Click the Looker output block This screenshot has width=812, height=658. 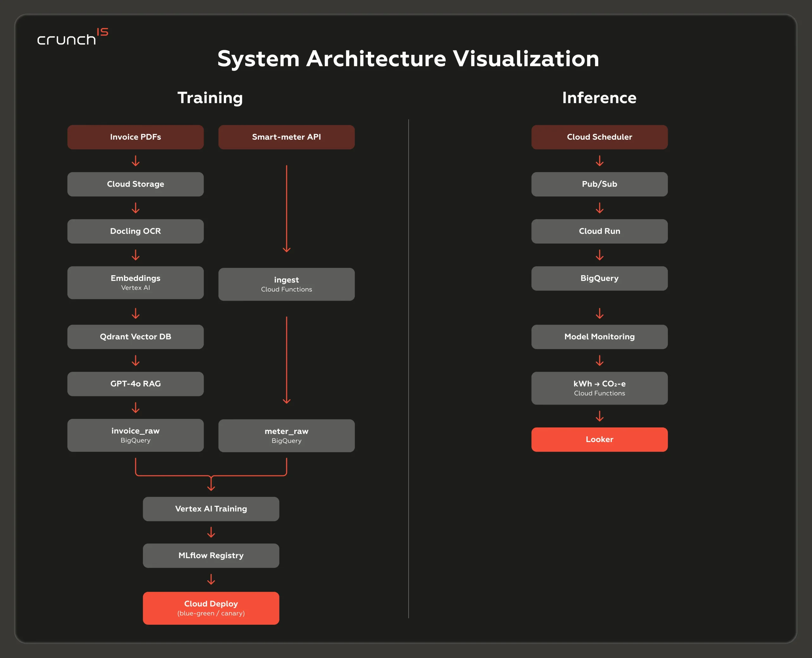(x=599, y=439)
